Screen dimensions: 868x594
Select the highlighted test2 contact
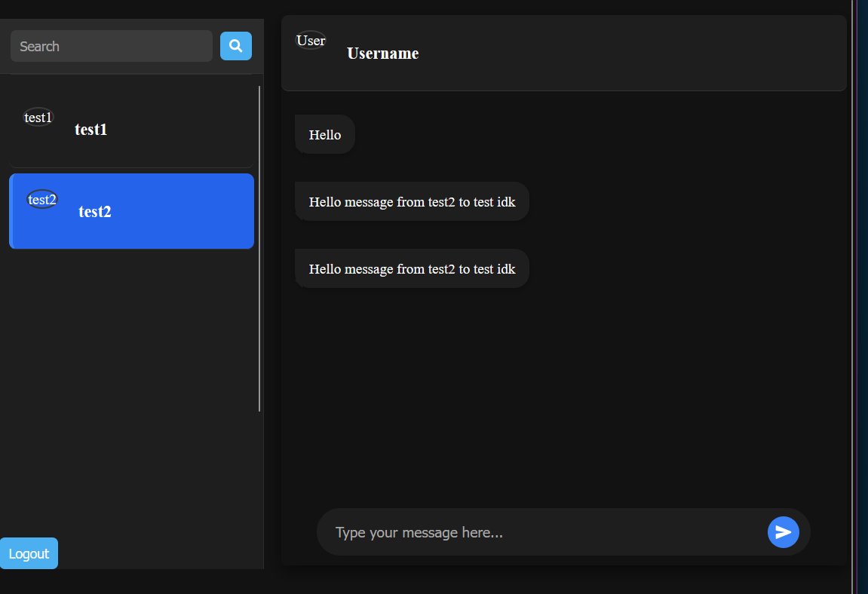click(131, 211)
